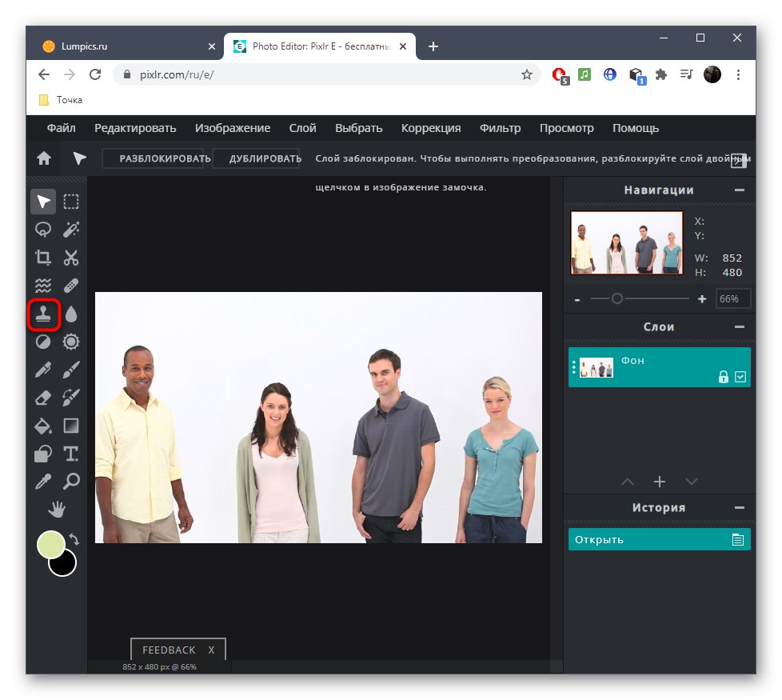The height and width of the screenshot is (700, 782).
Task: Open the background black color swatch
Action: [x=66, y=566]
